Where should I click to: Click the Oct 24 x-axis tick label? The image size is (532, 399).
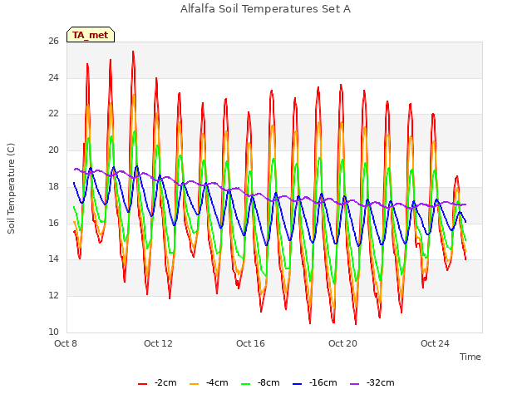pyautogui.click(x=435, y=343)
